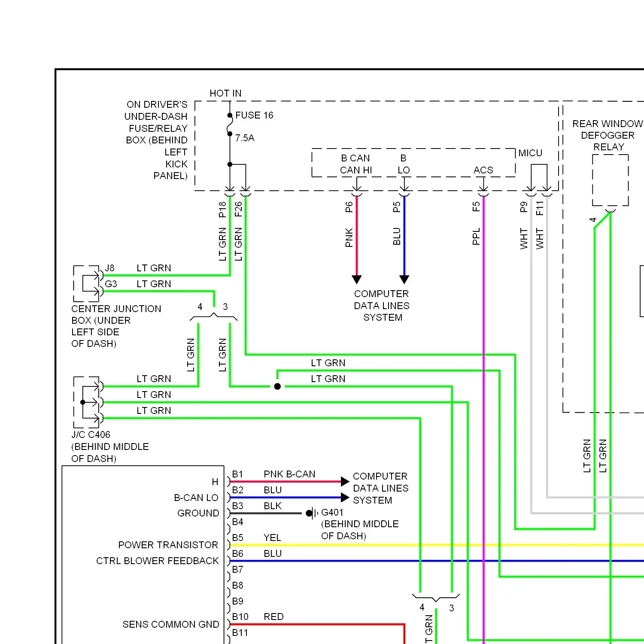Click the B2 BLU wire arrowhead
Viewport: 644px width, 644px height.
tap(345, 498)
